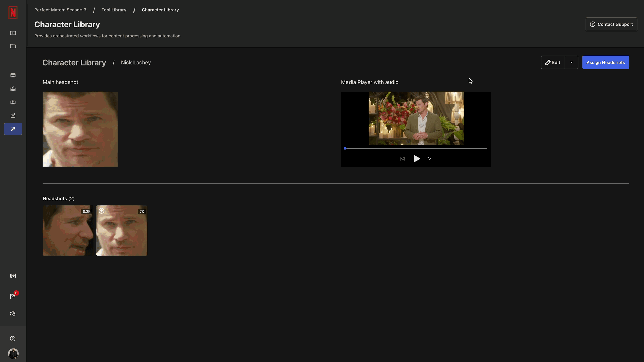Click the Netflix logo in sidebar
Viewport: 644px width, 362px height.
point(13,13)
